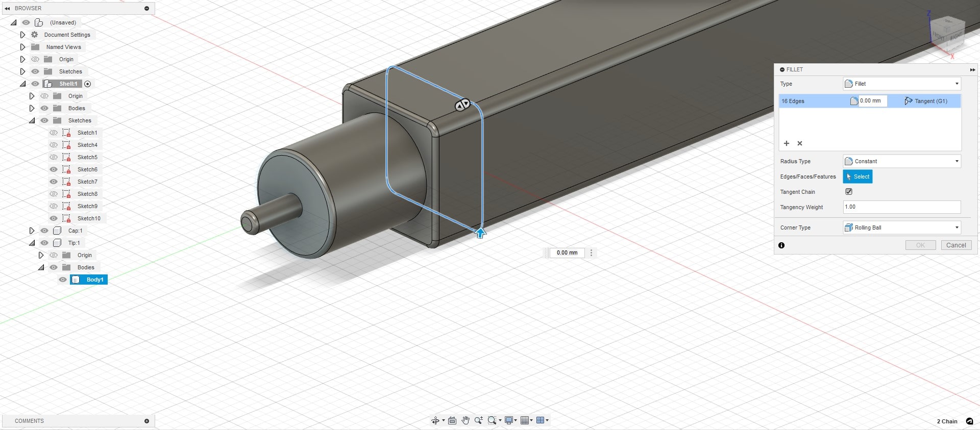
Task: Activate the Look At tool
Action: (x=452, y=420)
